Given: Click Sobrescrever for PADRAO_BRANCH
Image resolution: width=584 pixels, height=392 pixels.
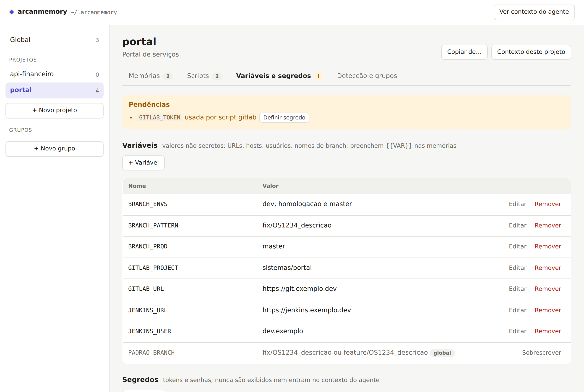Looking at the screenshot, I should tap(542, 353).
